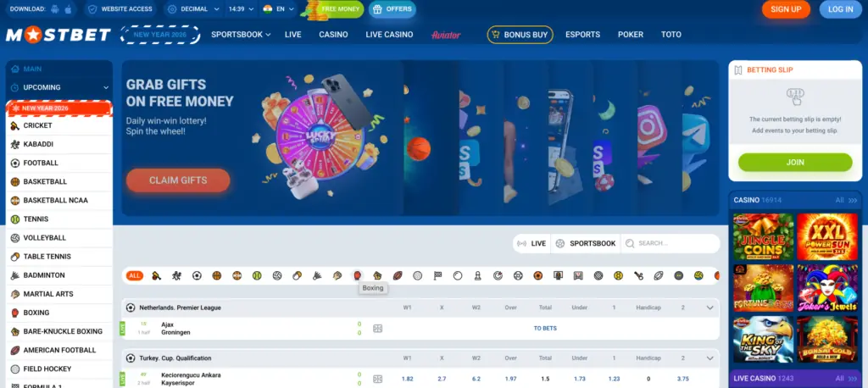868x388 pixels.
Task: Filter events by checkered flag icon in filter row
Action: point(437,275)
